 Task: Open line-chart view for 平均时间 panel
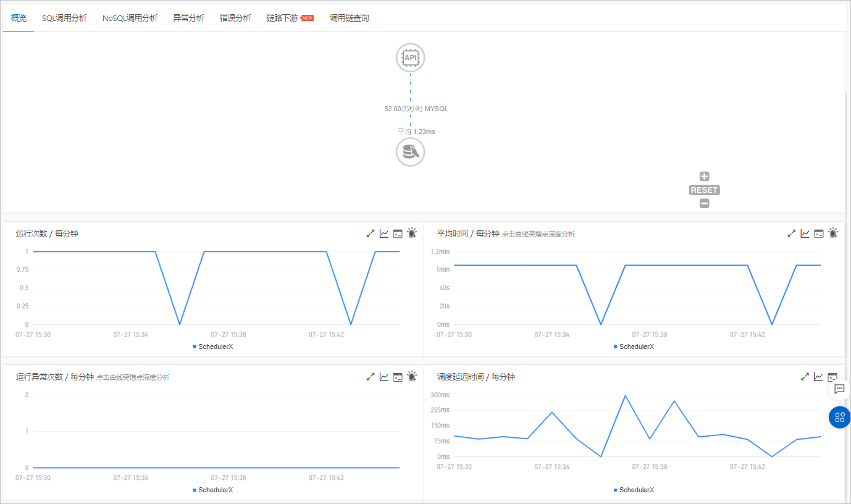tap(805, 233)
